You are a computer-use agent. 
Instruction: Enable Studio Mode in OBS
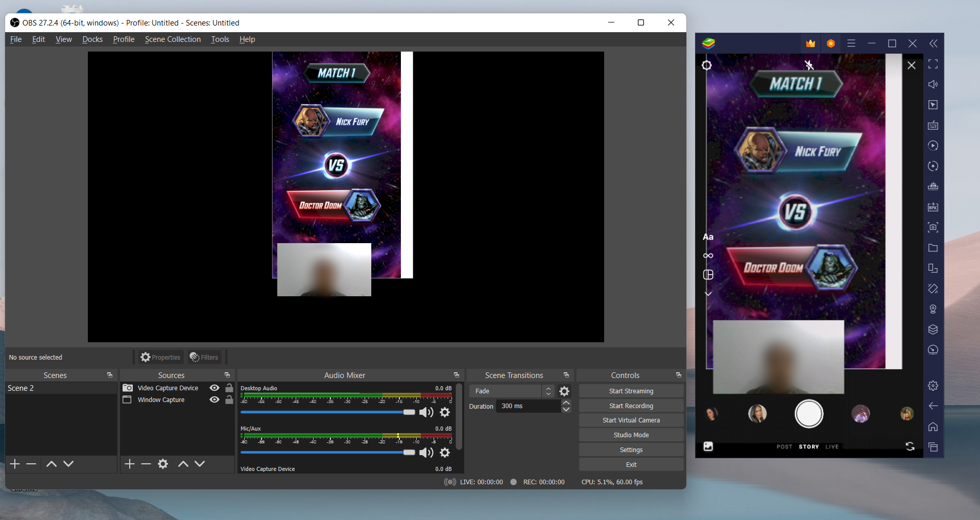click(631, 435)
